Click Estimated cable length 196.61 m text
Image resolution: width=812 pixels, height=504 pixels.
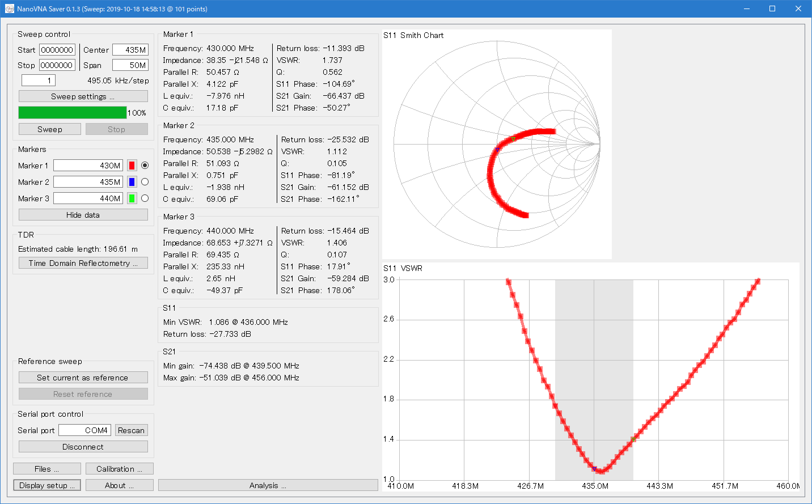click(x=78, y=249)
